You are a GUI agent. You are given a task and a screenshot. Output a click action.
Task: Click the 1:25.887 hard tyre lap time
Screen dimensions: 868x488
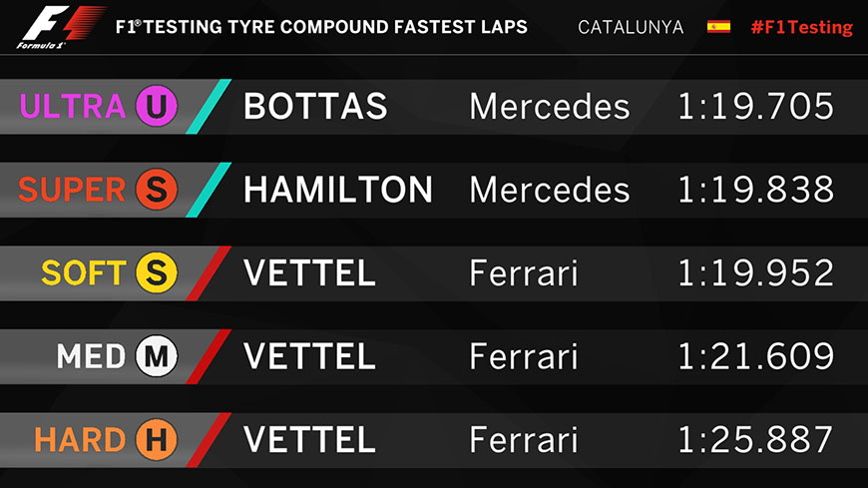pyautogui.click(x=755, y=439)
